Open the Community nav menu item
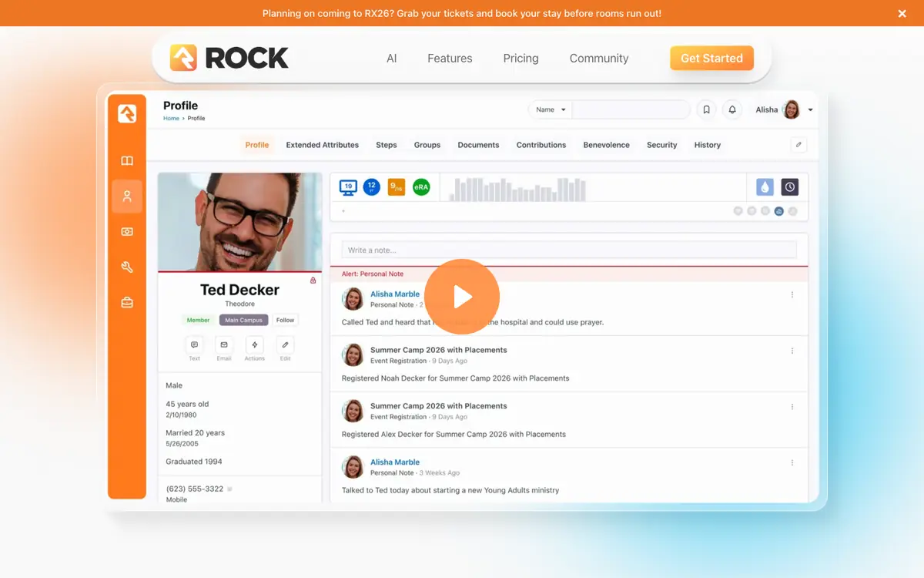The height and width of the screenshot is (578, 924). tap(599, 59)
